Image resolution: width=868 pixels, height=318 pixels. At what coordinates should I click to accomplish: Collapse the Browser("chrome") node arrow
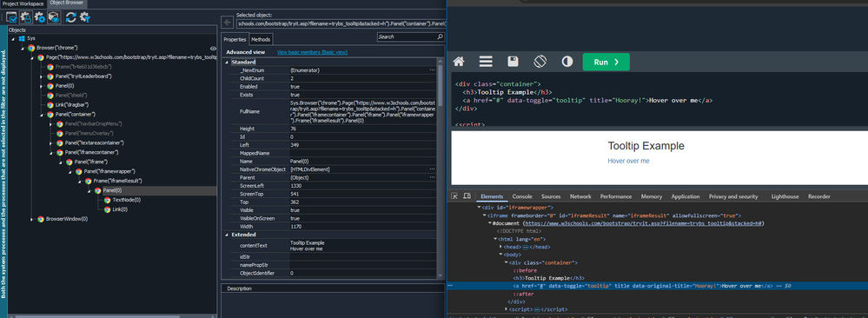23,48
